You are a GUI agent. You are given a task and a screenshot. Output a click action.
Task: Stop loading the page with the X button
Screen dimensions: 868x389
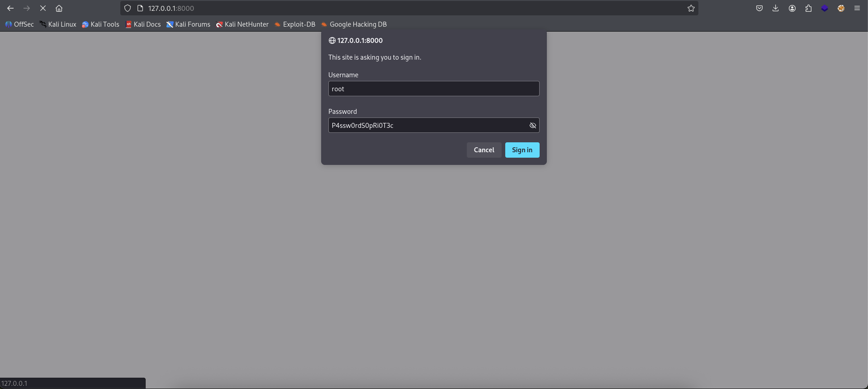(43, 8)
